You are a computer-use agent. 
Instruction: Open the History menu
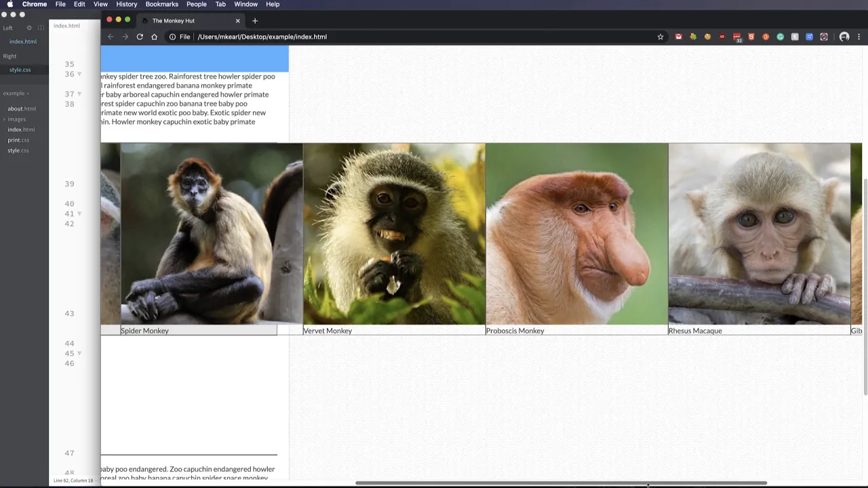(126, 4)
